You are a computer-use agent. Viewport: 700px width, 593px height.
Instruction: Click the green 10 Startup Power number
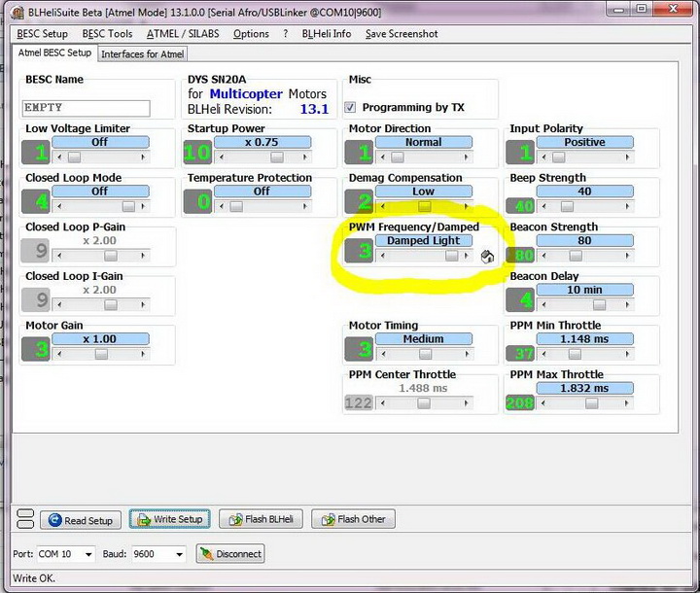[196, 153]
